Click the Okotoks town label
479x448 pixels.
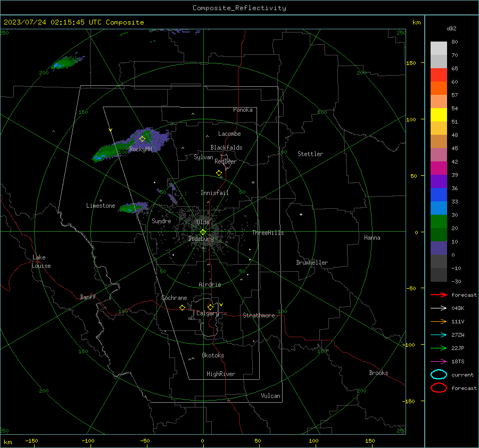coord(213,355)
